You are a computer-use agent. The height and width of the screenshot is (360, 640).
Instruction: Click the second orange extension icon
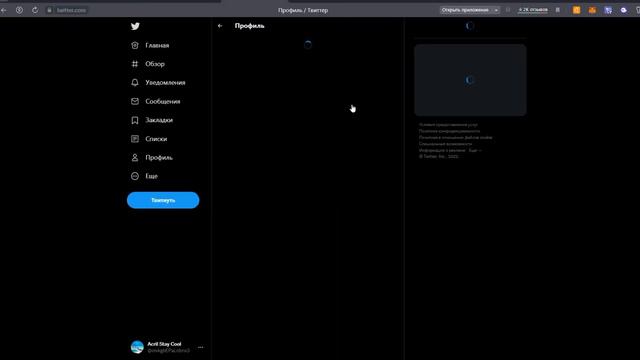click(x=592, y=10)
